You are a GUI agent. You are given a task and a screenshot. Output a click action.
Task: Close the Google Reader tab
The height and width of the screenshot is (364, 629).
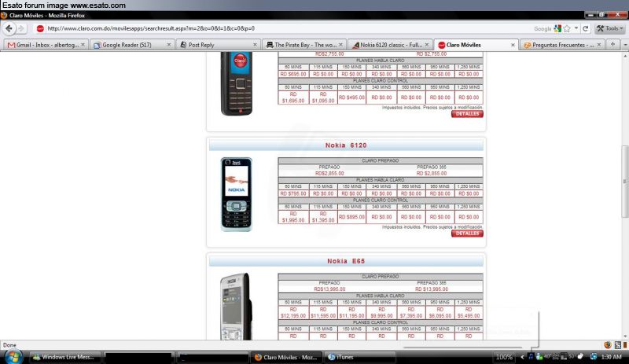(169, 45)
